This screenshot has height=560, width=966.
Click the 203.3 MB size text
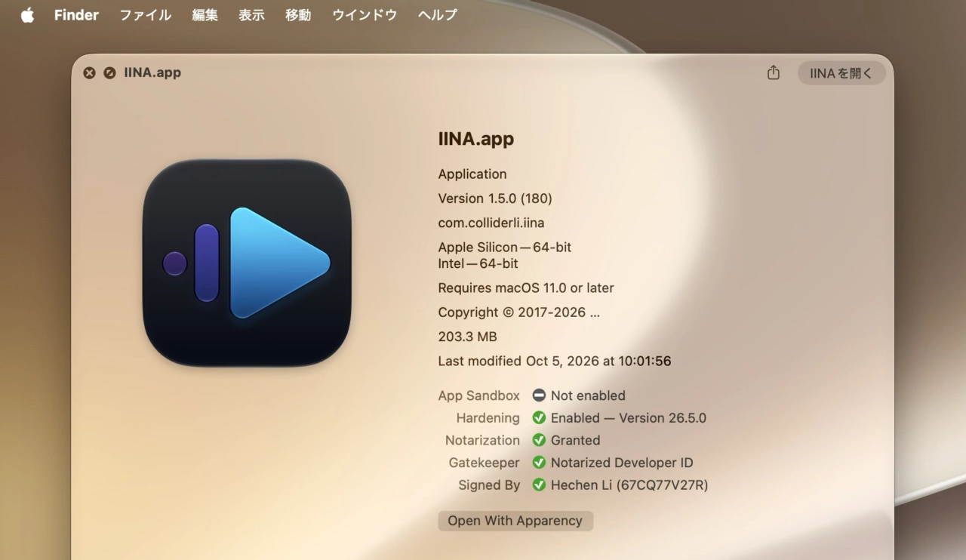point(468,337)
